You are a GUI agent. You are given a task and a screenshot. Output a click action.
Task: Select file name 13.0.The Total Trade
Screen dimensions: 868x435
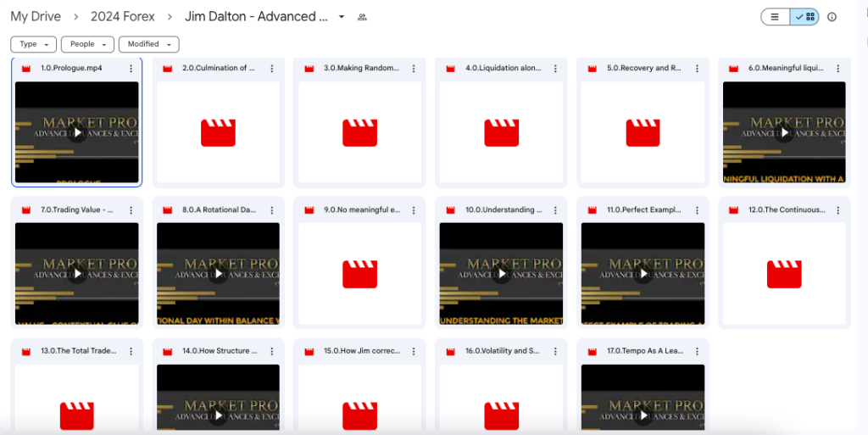pyautogui.click(x=79, y=351)
